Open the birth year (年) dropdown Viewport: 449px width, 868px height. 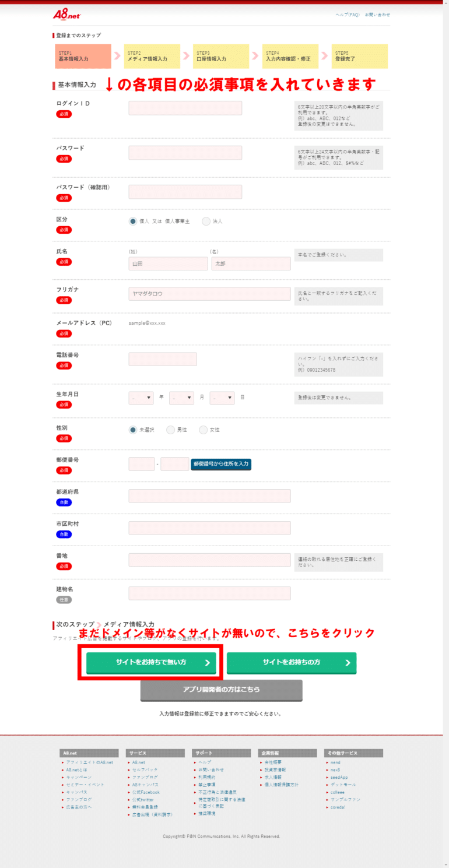(141, 398)
